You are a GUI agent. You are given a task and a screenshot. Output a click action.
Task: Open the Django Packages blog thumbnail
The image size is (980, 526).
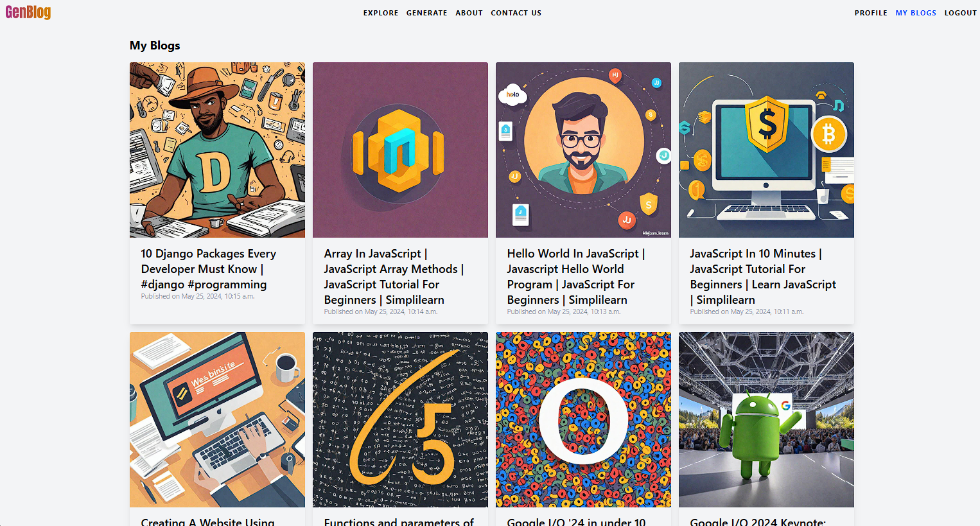pyautogui.click(x=217, y=150)
